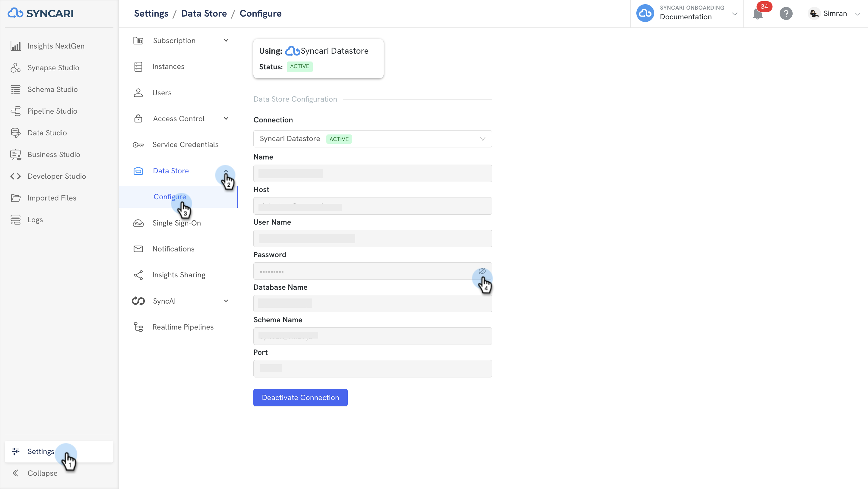Click the Data Store breadcrumb link
This screenshot has width=868, height=489.
[x=204, y=14]
